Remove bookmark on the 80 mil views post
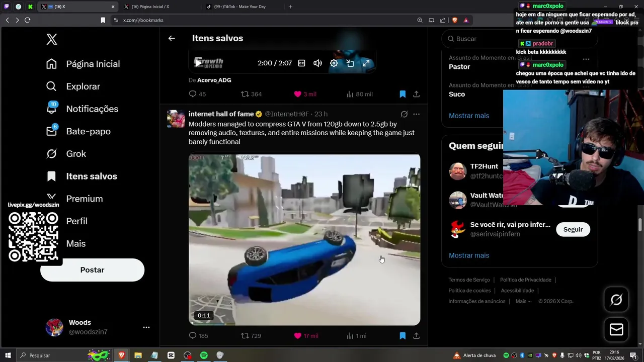The width and height of the screenshot is (644, 362). click(x=403, y=94)
